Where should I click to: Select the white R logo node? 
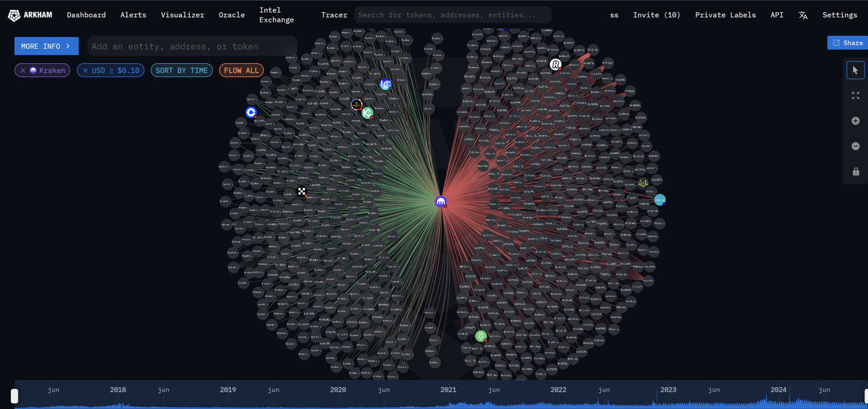point(555,64)
